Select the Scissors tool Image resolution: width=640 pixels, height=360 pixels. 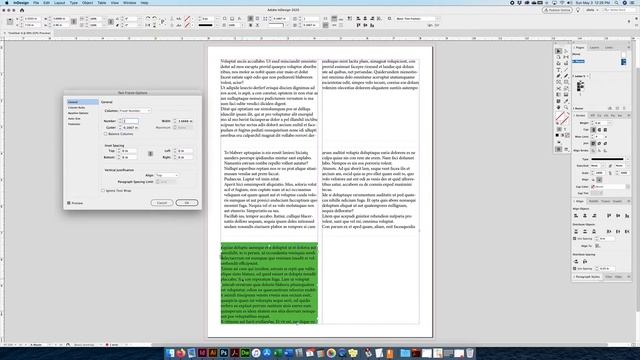(558, 89)
